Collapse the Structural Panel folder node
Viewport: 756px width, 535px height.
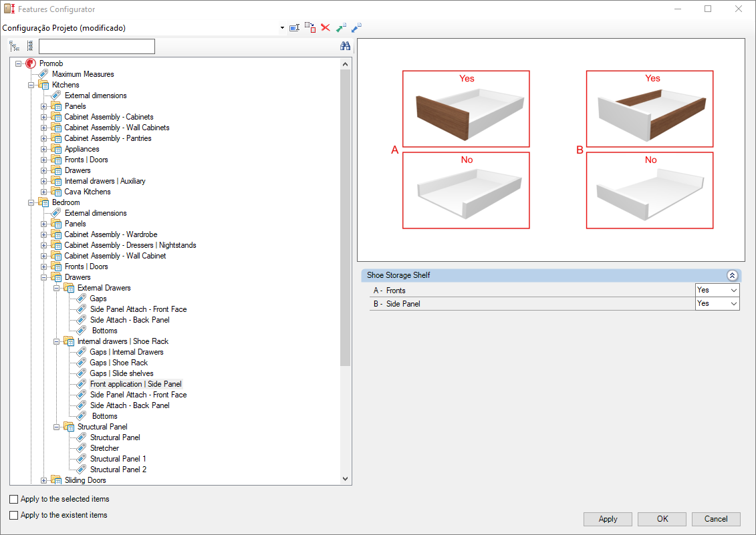[56, 427]
